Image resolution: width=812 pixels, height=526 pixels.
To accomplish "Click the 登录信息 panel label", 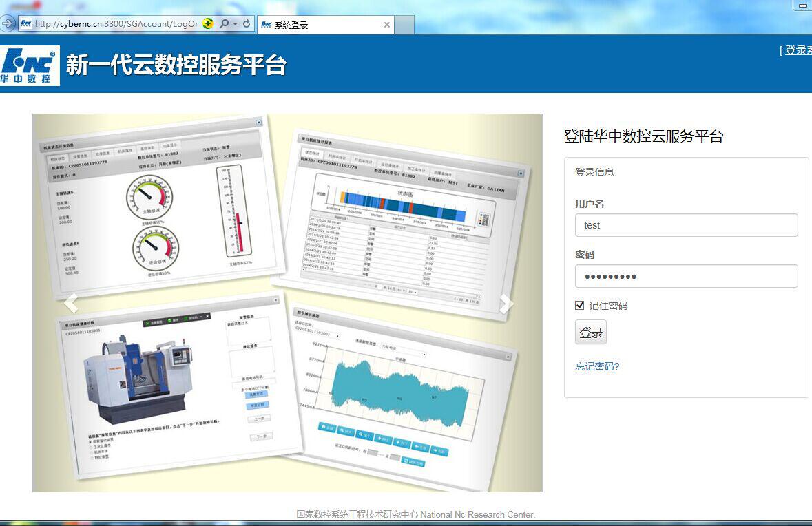I will [x=594, y=172].
